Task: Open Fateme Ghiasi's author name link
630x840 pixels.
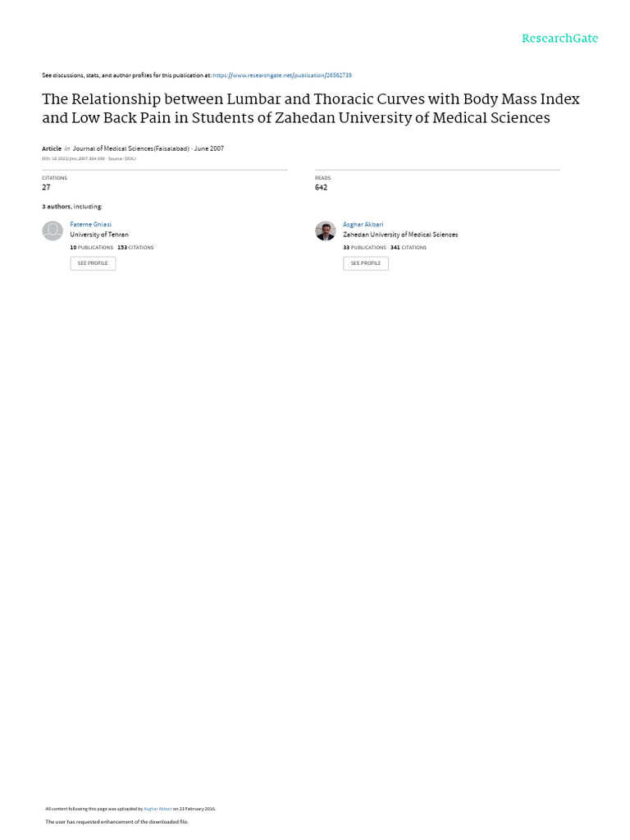Action: tap(90, 225)
